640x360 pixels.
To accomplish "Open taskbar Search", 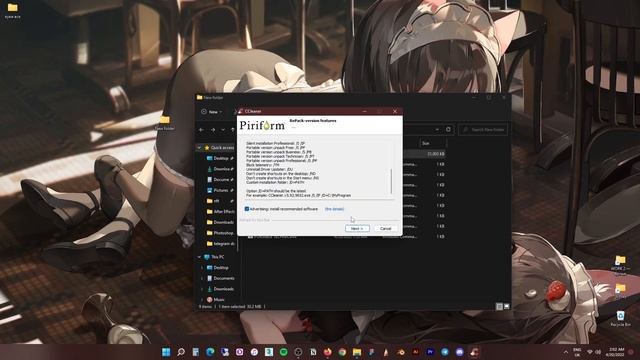I will [x=181, y=352].
